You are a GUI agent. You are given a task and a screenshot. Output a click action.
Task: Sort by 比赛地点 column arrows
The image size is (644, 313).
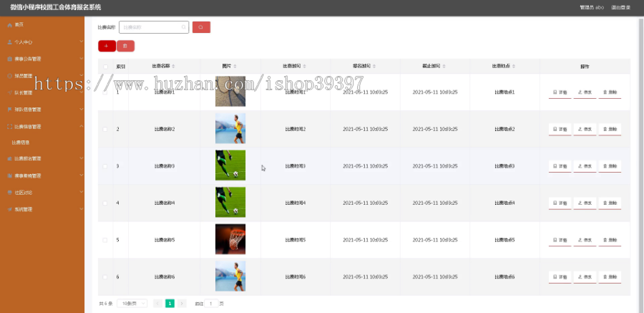click(x=513, y=66)
